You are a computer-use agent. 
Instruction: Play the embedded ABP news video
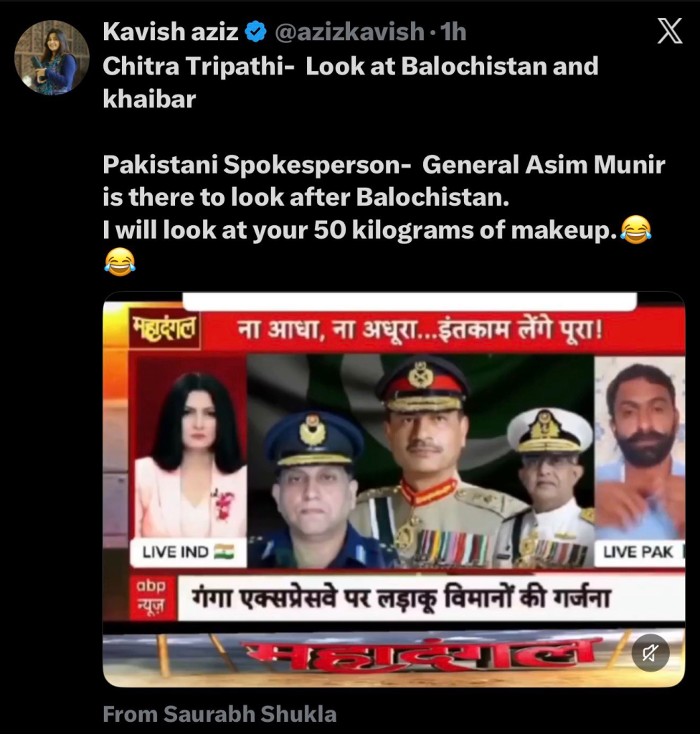[x=394, y=489]
